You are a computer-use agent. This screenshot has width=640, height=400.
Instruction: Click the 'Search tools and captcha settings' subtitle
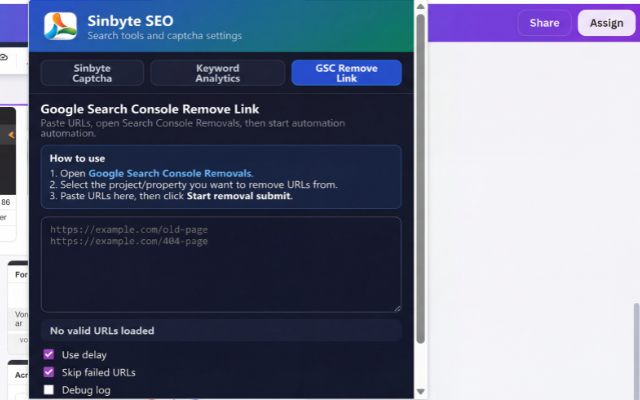tap(164, 36)
